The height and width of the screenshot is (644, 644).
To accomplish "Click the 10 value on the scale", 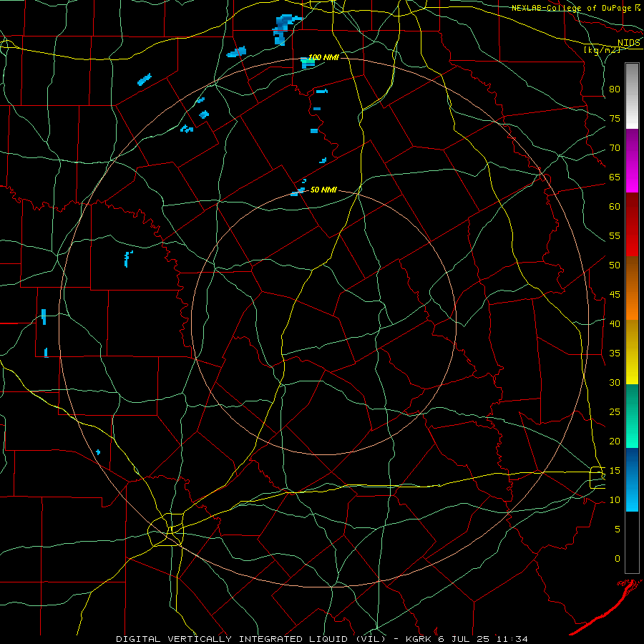I will (x=615, y=500).
